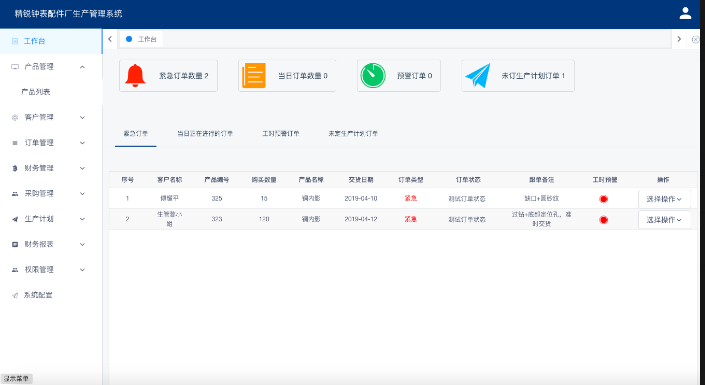The width and height of the screenshot is (705, 385).
Task: Open 选择操作 dropdown for row 2
Action: [664, 220]
